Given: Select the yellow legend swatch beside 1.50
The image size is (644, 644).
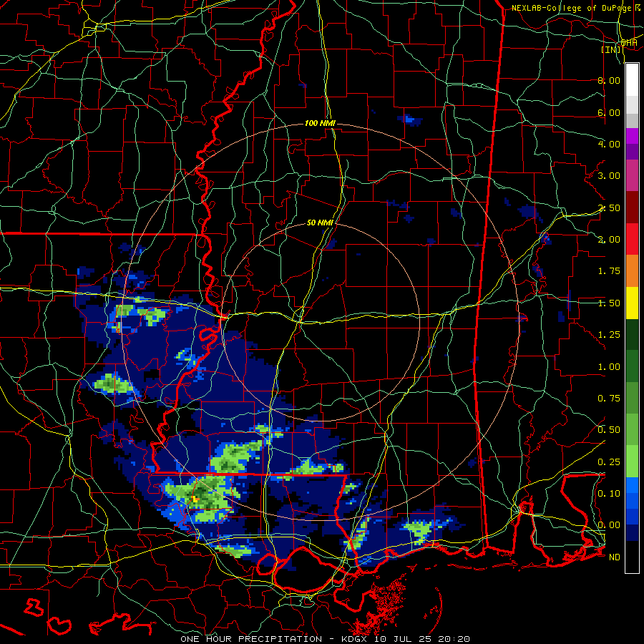Looking at the screenshot, I should pos(632,303).
